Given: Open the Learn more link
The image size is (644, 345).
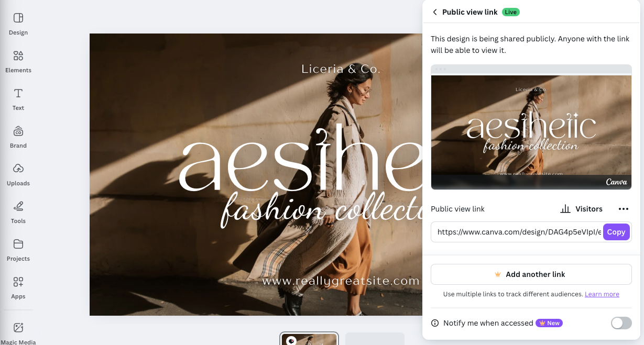Looking at the screenshot, I should 602,294.
